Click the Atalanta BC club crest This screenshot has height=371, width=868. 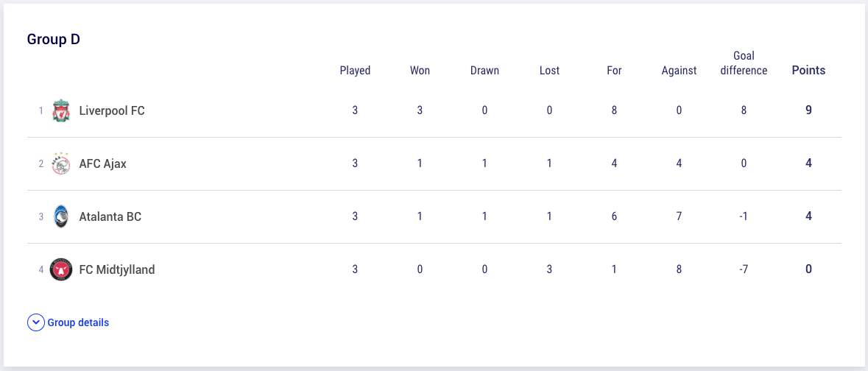click(60, 216)
